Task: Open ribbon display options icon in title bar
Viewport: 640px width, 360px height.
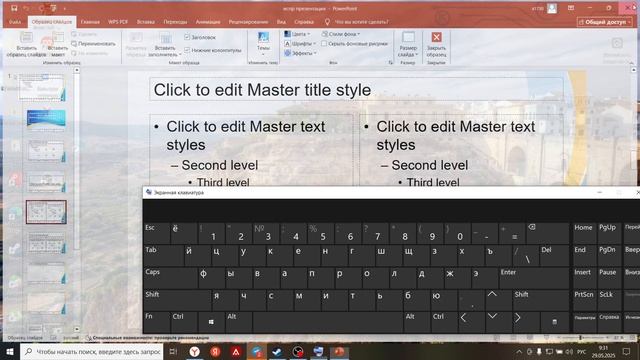Action: tap(571, 8)
